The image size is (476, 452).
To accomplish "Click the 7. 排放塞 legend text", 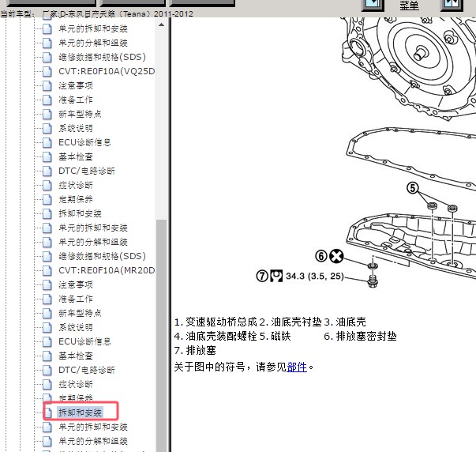I will (195, 351).
